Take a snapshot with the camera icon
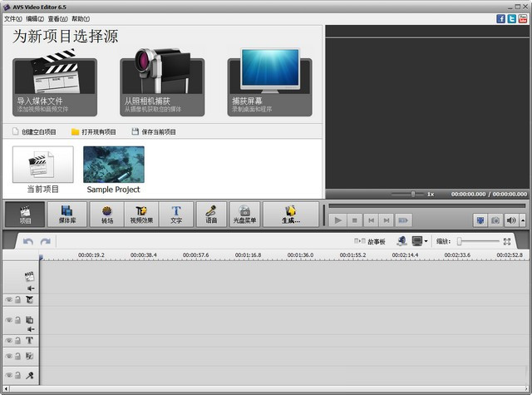This screenshot has width=532, height=395. 495,220
